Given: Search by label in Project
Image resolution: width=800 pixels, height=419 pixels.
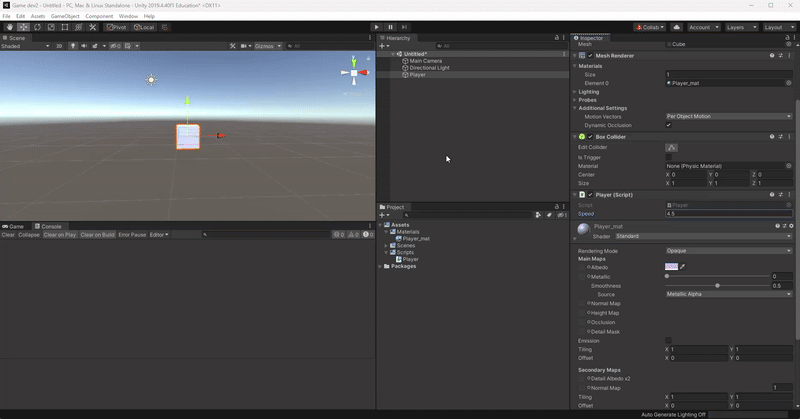Looking at the screenshot, I should click(549, 215).
